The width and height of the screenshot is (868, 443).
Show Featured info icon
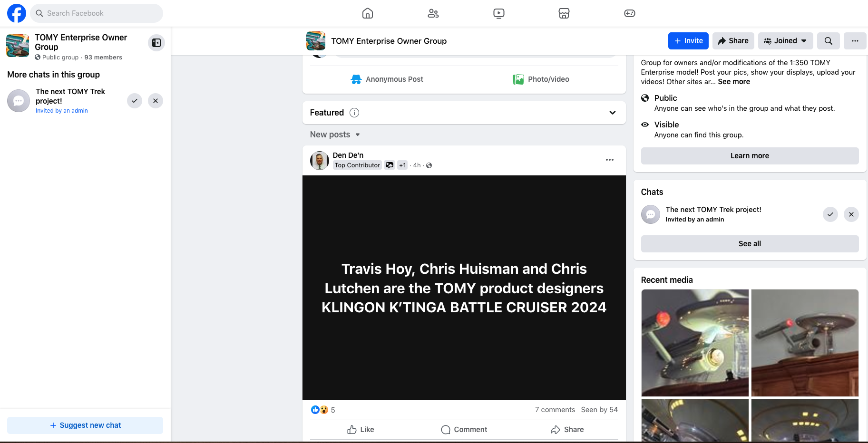point(354,113)
